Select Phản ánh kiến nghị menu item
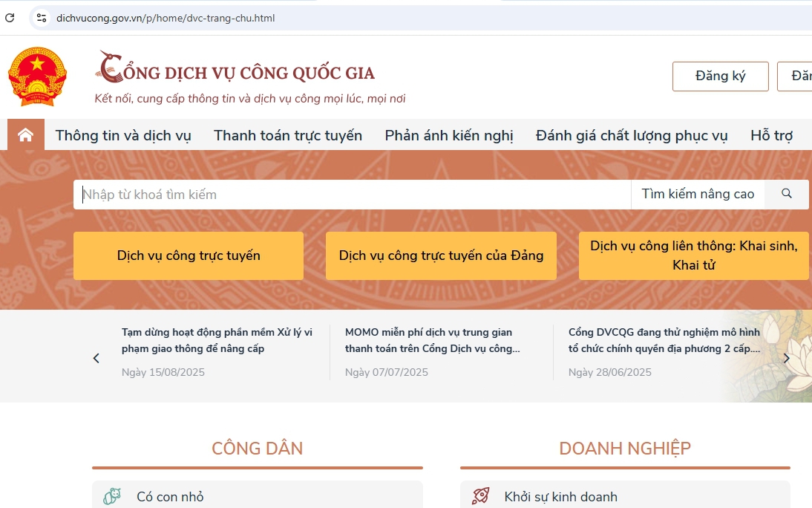This screenshot has width=812, height=508. 448,135
